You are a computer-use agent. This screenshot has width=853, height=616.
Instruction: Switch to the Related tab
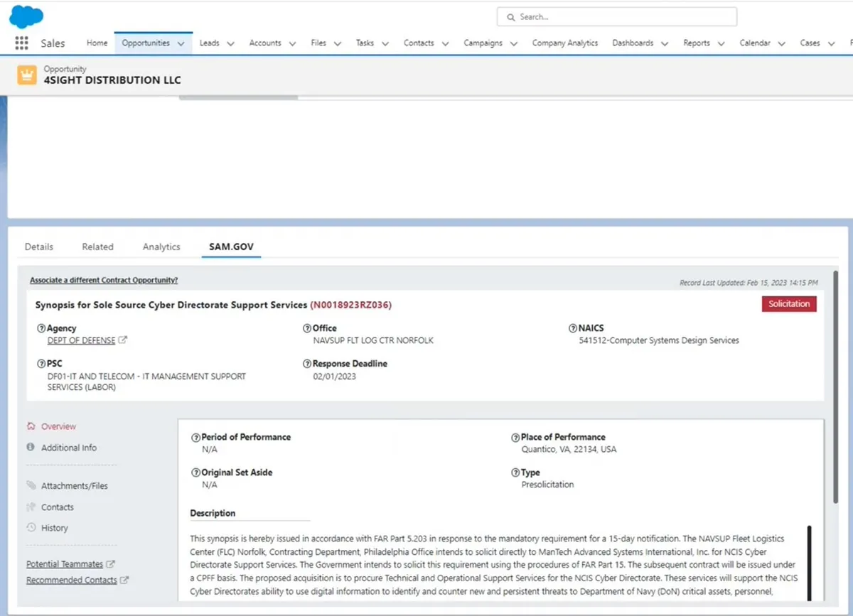tap(97, 247)
